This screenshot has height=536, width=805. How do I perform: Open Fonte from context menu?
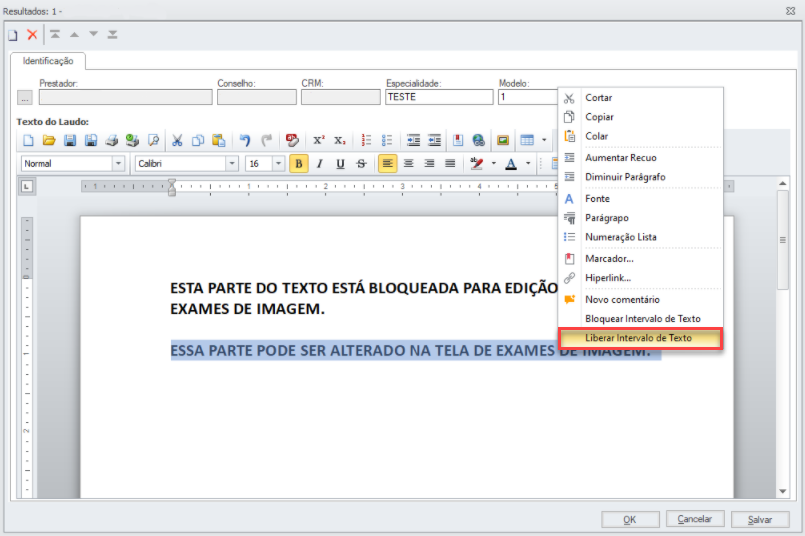(x=641, y=199)
